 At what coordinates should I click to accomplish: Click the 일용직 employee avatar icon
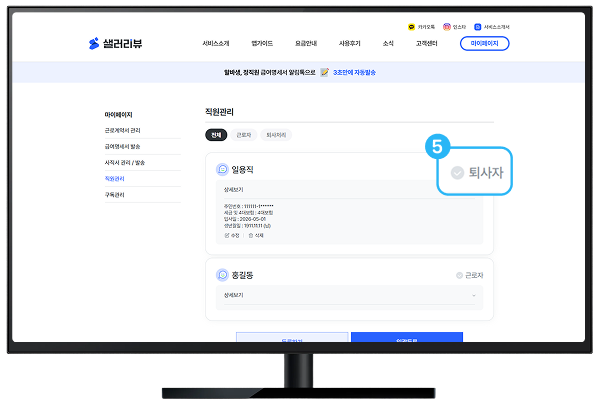[x=222, y=169]
